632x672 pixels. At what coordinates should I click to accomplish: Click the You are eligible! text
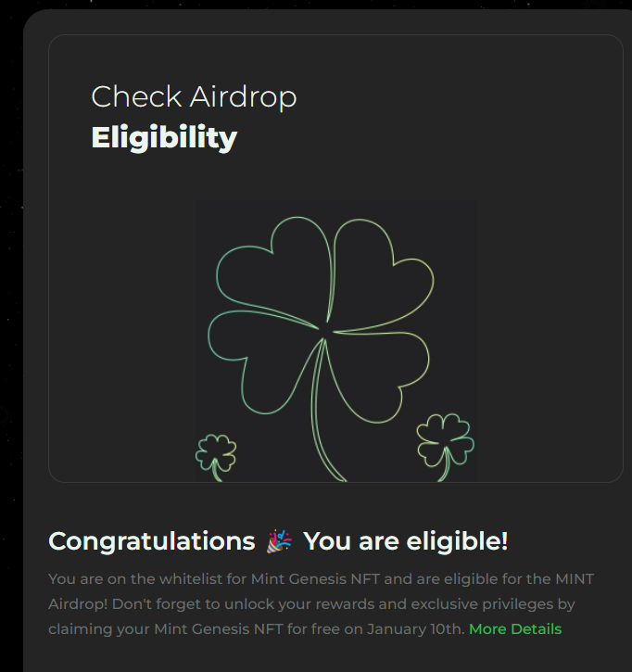[x=405, y=541]
